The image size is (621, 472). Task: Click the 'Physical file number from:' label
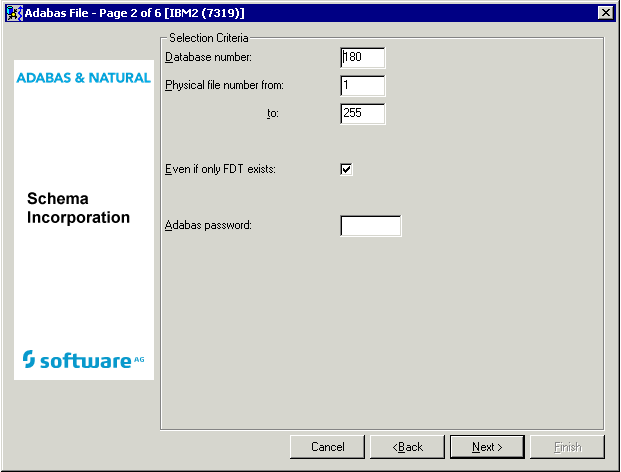224,86
